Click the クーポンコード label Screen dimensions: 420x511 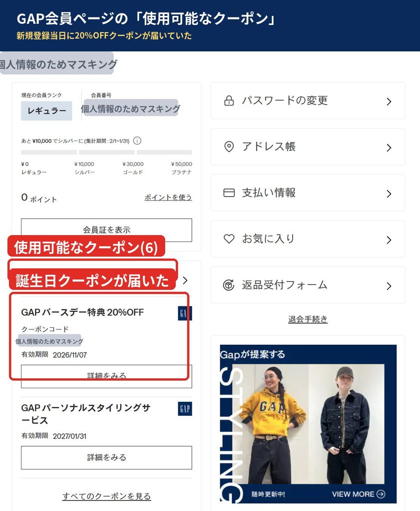(45, 329)
